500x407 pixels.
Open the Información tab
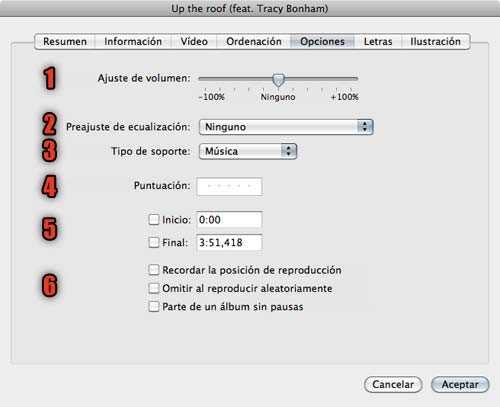click(x=133, y=41)
